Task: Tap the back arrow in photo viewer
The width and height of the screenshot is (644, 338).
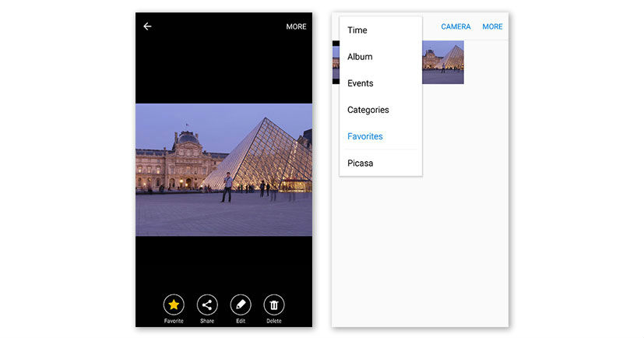Action: point(147,26)
